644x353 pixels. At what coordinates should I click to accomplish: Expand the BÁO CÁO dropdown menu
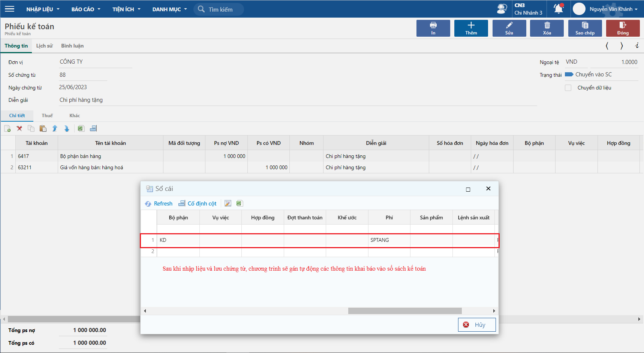86,9
